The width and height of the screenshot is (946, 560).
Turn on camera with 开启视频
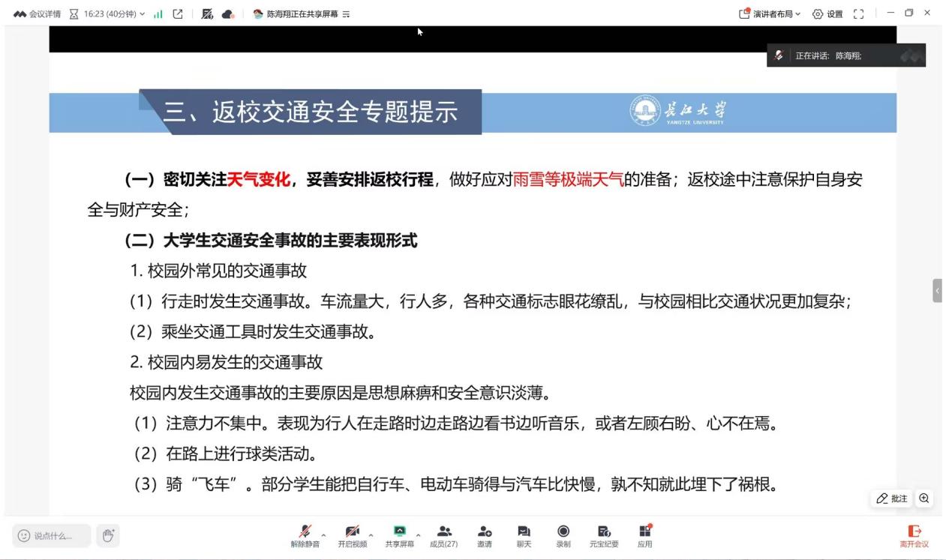point(352,535)
